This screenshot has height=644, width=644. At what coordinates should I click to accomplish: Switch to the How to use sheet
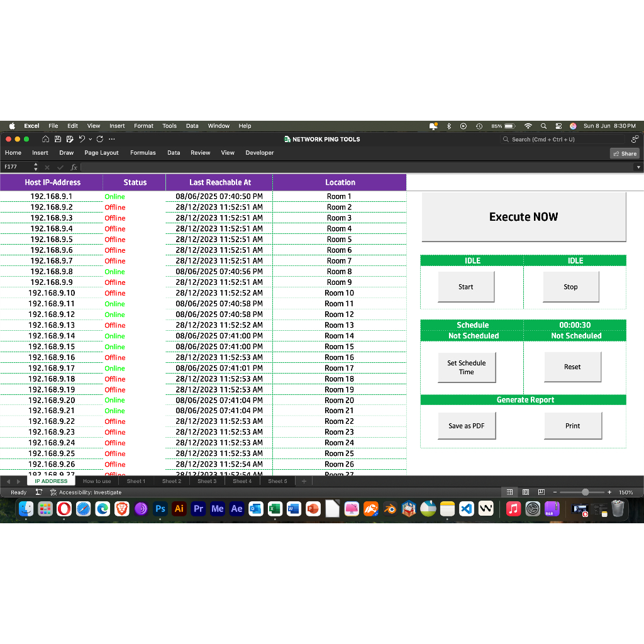(97, 481)
